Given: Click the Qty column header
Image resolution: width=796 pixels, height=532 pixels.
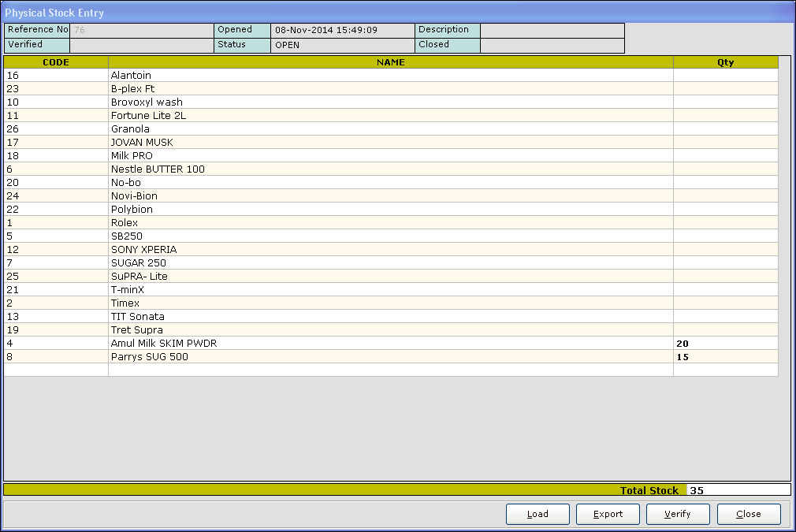Looking at the screenshot, I should click(x=725, y=62).
